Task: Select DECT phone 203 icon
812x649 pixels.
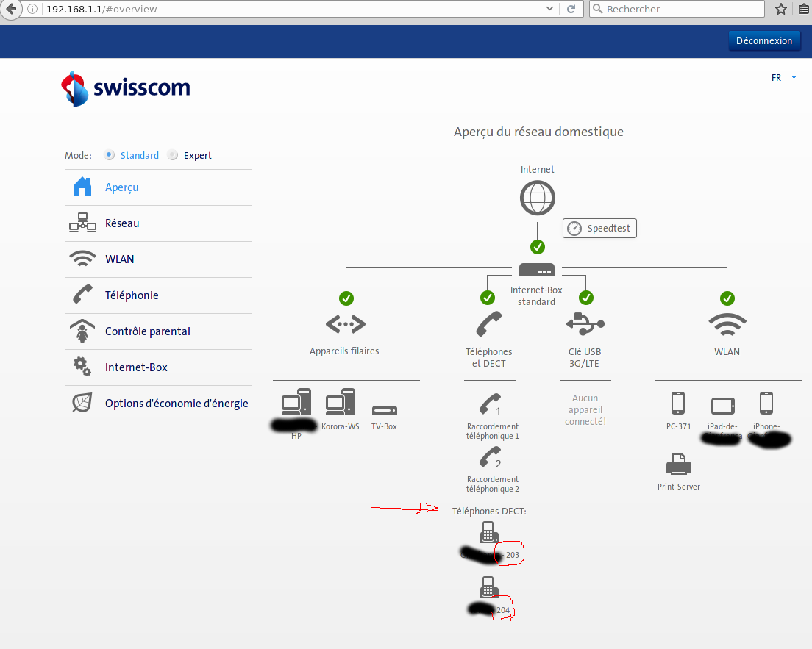Action: click(489, 531)
